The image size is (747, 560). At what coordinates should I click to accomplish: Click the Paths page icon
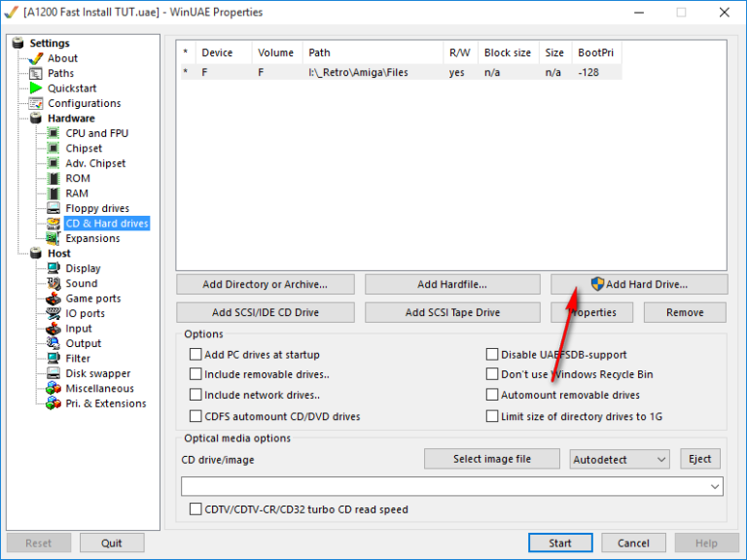coord(36,73)
